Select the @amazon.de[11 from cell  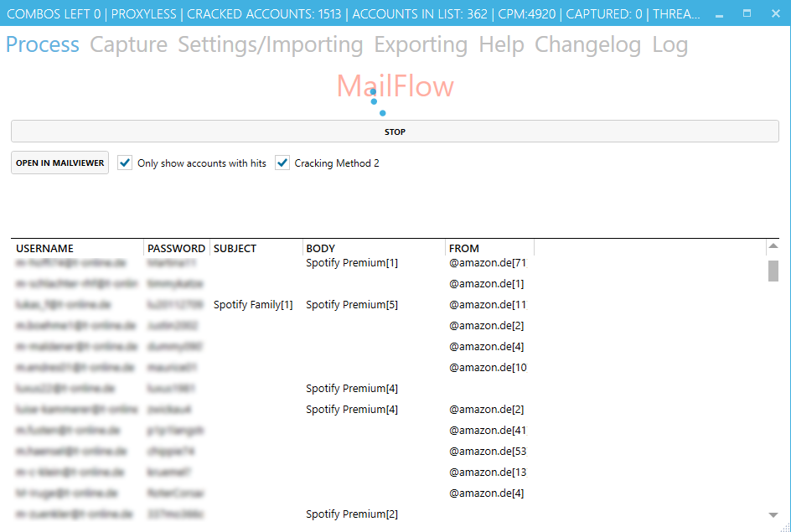[x=488, y=305]
